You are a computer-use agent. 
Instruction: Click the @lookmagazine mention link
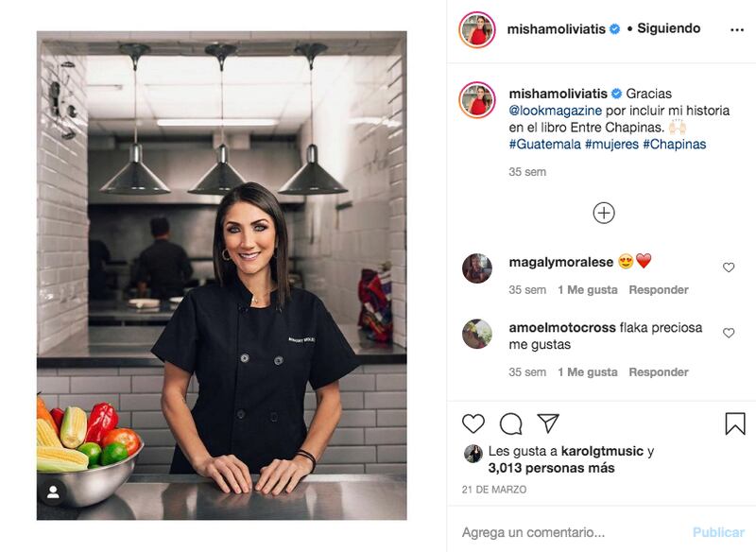[555, 111]
